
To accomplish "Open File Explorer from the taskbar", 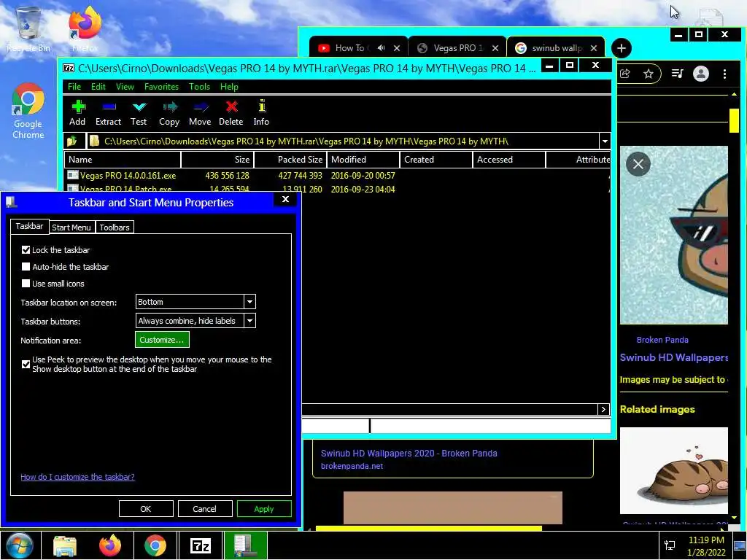I will click(x=65, y=545).
